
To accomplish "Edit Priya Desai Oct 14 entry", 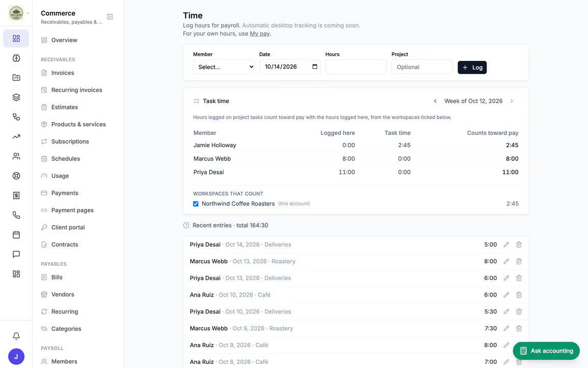I will pyautogui.click(x=506, y=244).
